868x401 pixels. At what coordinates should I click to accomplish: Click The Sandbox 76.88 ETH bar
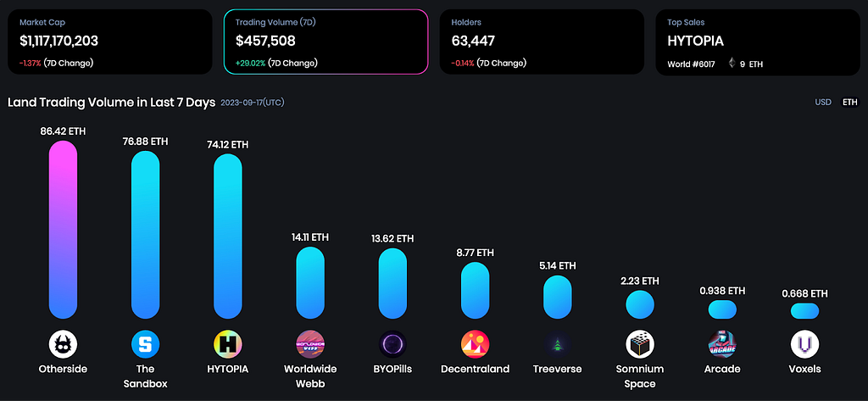pos(146,236)
